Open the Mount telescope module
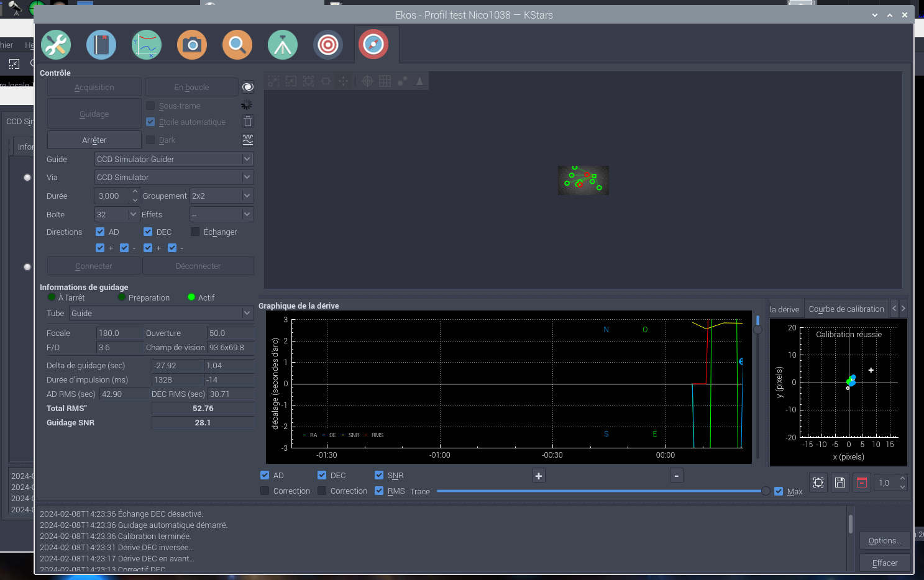The width and height of the screenshot is (924, 580). [283, 45]
